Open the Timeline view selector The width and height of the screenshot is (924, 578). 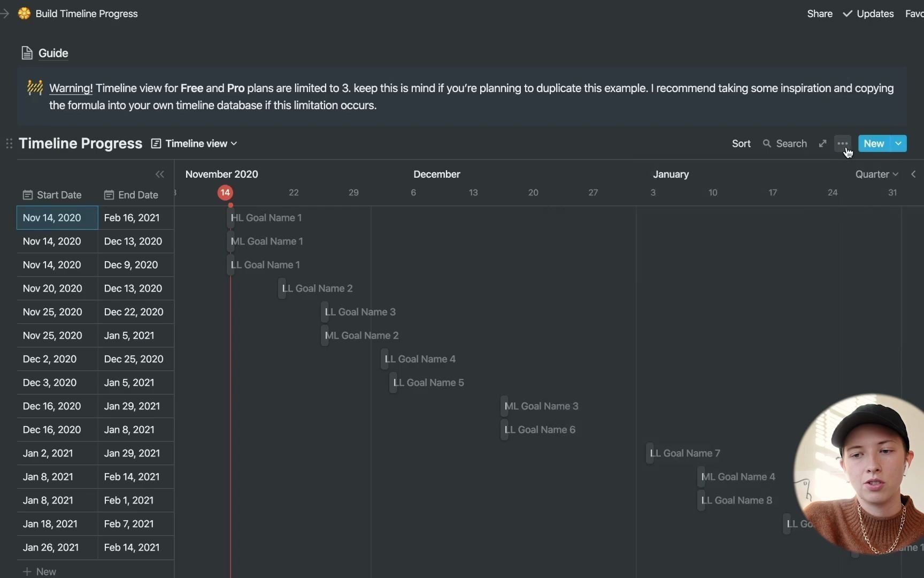pos(194,143)
